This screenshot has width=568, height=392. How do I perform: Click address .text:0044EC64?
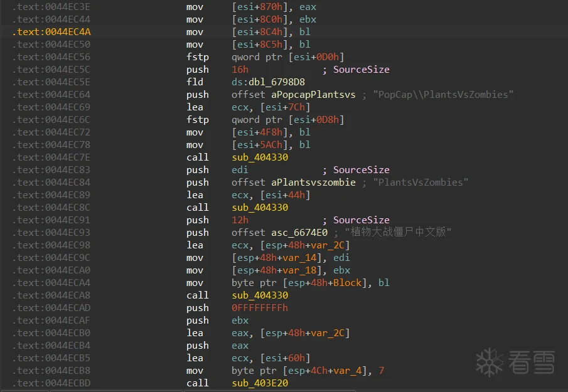[x=51, y=95]
